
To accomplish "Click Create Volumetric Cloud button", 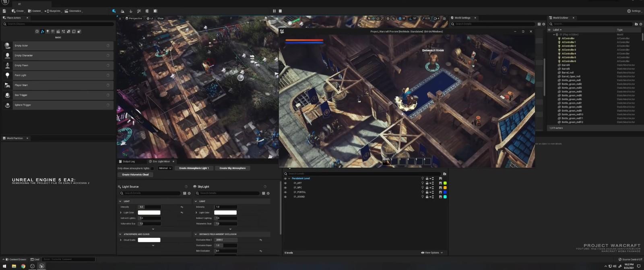I will pos(135,175).
